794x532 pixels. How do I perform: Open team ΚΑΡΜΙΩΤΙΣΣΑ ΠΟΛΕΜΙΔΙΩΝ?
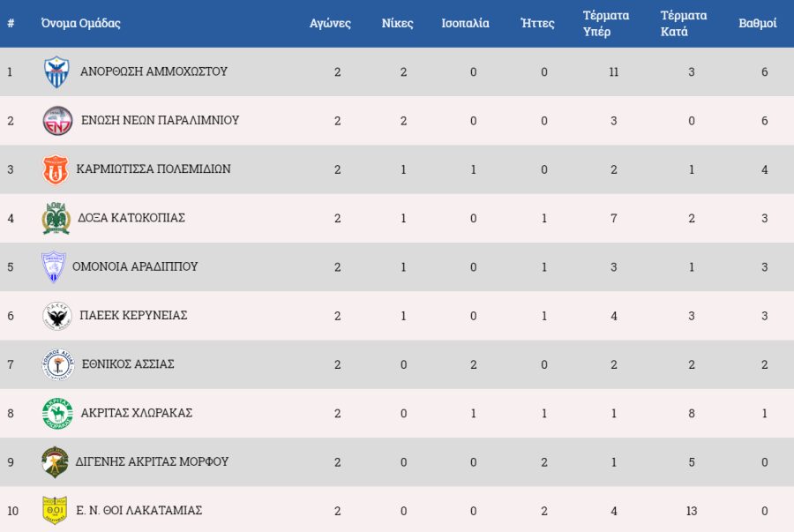point(154,169)
